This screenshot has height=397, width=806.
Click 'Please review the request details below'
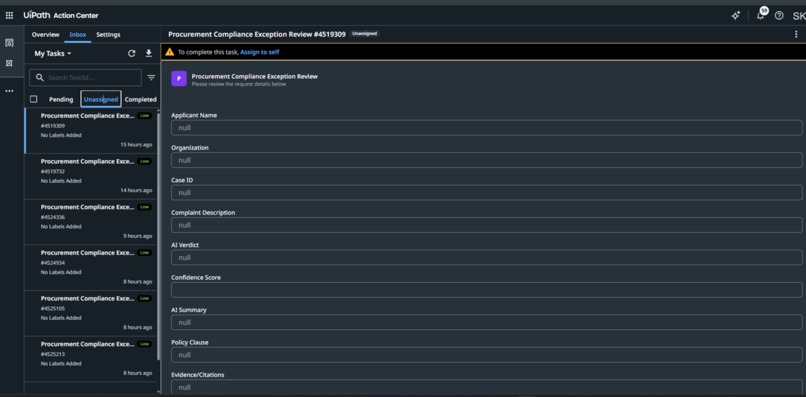239,84
